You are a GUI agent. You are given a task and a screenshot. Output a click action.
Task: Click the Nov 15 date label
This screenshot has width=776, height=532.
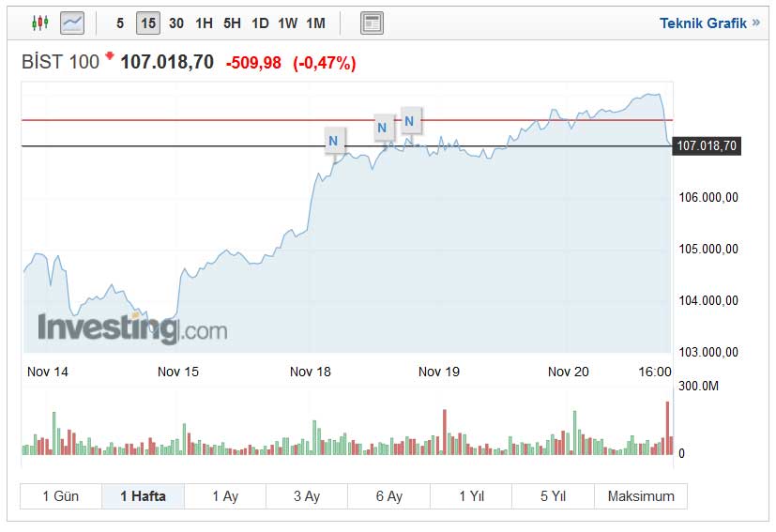[178, 372]
